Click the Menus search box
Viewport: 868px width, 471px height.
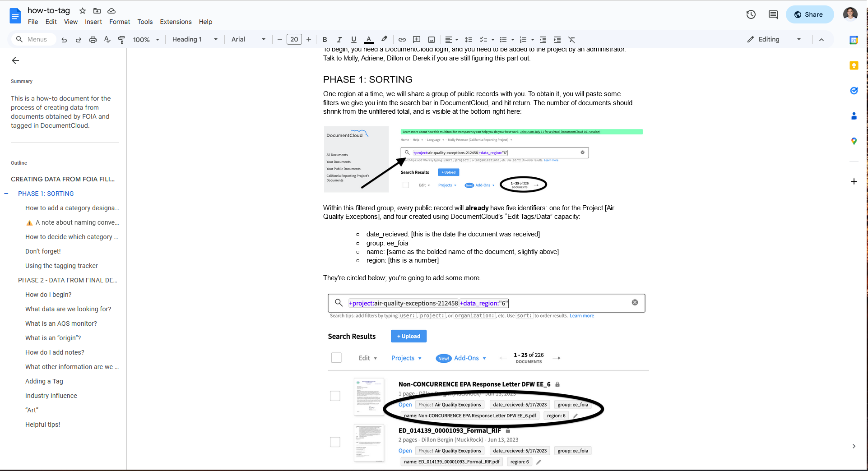point(34,40)
